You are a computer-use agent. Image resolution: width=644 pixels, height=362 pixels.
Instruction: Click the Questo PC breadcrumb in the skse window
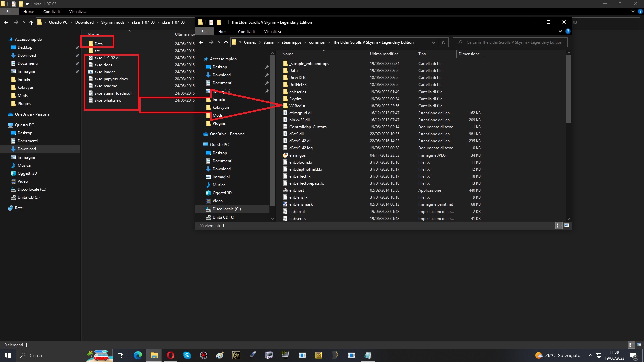click(x=58, y=22)
